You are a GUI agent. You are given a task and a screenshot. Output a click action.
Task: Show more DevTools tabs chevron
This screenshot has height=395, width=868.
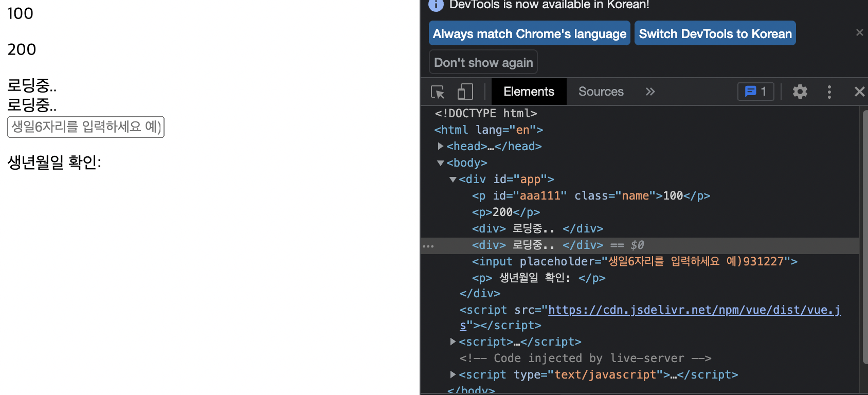650,92
